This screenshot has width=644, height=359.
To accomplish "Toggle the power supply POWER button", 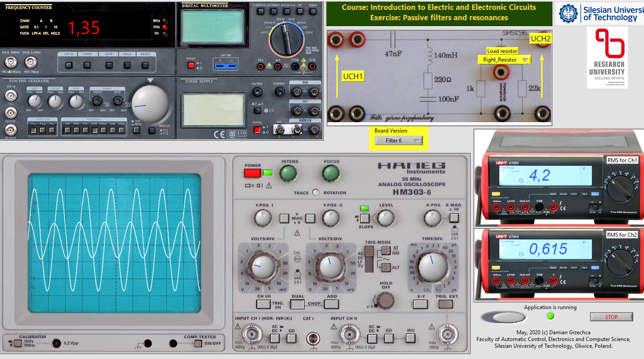I will [x=257, y=130].
